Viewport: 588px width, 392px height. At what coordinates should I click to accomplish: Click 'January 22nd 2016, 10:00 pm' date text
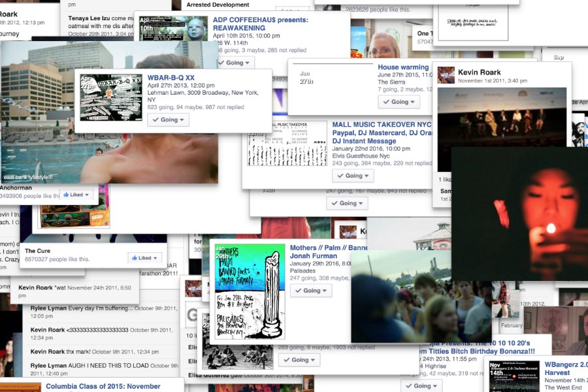click(x=371, y=148)
